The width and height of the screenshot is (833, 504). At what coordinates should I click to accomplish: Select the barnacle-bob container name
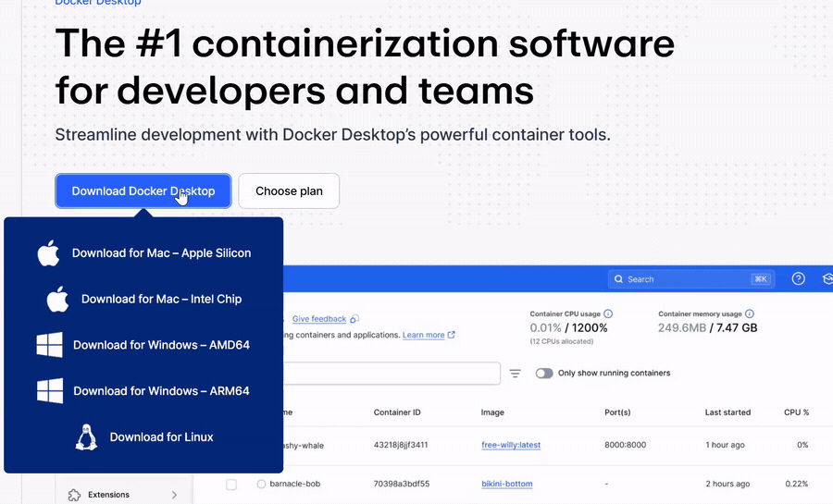coord(295,484)
